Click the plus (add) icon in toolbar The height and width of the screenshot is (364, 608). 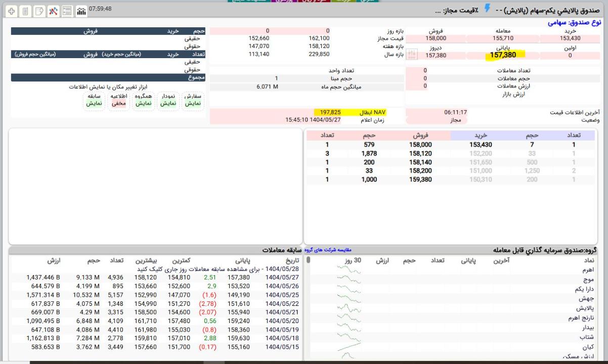coord(11,11)
